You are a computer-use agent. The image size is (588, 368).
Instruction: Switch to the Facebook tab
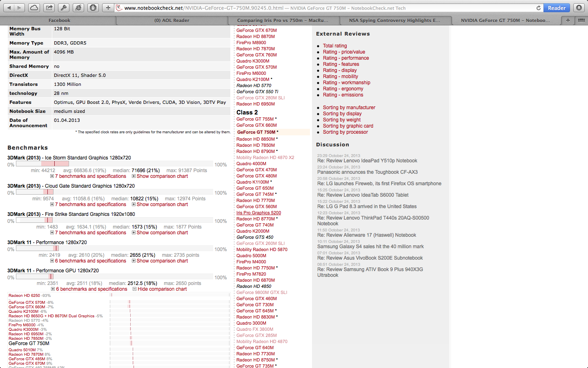[x=59, y=20]
